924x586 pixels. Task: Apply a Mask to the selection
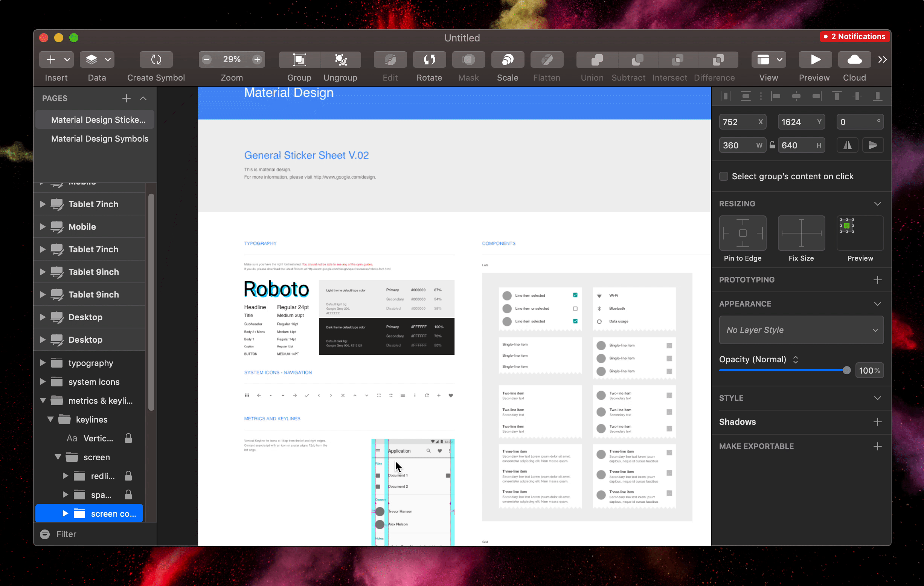pyautogui.click(x=468, y=60)
